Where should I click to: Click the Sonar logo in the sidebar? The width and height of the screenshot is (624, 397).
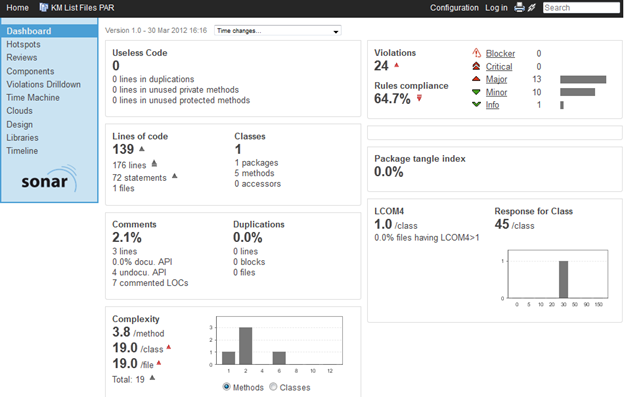pos(49,179)
